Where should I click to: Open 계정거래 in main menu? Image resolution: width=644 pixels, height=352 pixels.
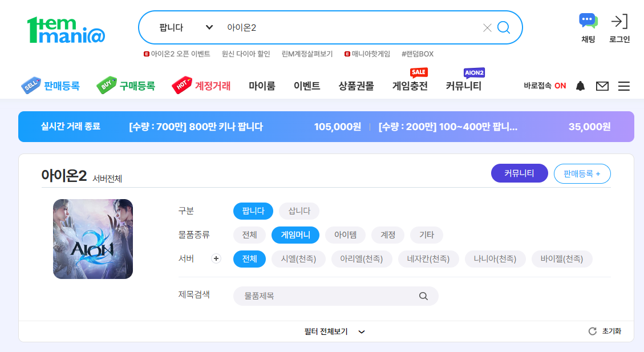pyautogui.click(x=212, y=86)
